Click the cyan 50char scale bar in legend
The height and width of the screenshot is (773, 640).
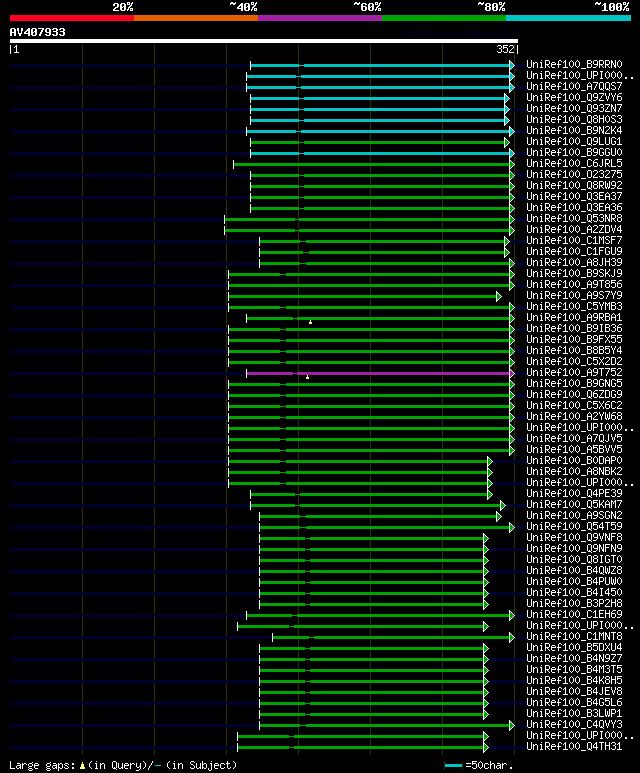click(453, 766)
